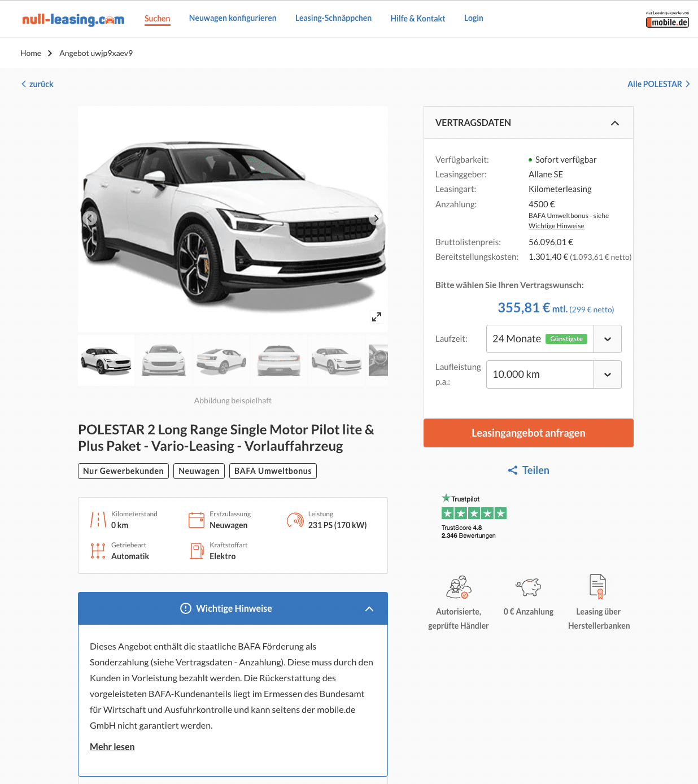Open the Trustpilot rating widget
Image resolution: width=698 pixels, height=784 pixels.
(x=474, y=516)
